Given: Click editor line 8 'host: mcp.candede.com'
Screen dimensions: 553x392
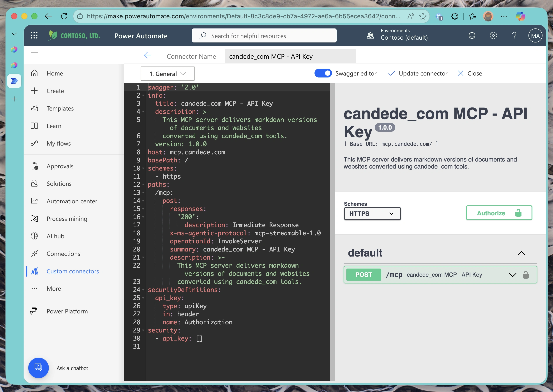Looking at the screenshot, I should coord(186,152).
